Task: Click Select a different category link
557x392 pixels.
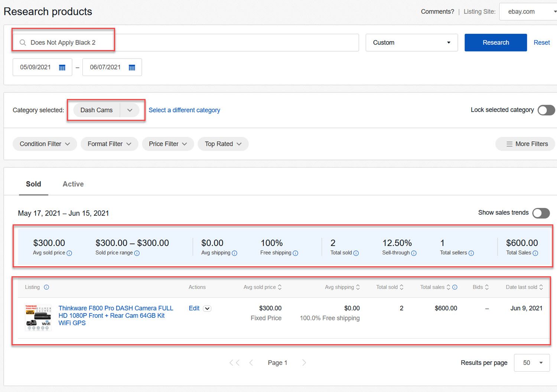Action: pyautogui.click(x=184, y=110)
